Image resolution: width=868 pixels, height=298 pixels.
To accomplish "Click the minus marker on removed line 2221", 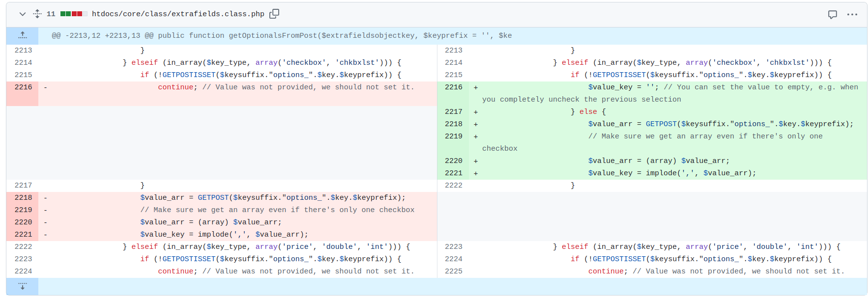I will 45,235.
